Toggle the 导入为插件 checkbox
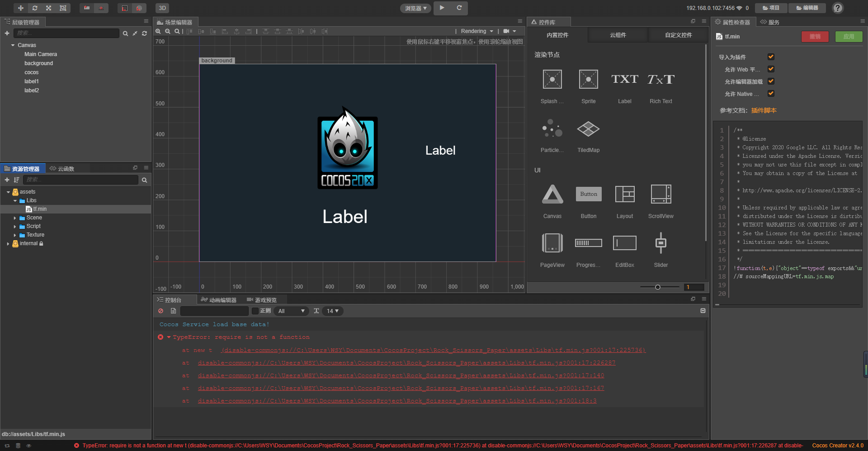Viewport: 868px width, 451px height. point(771,57)
